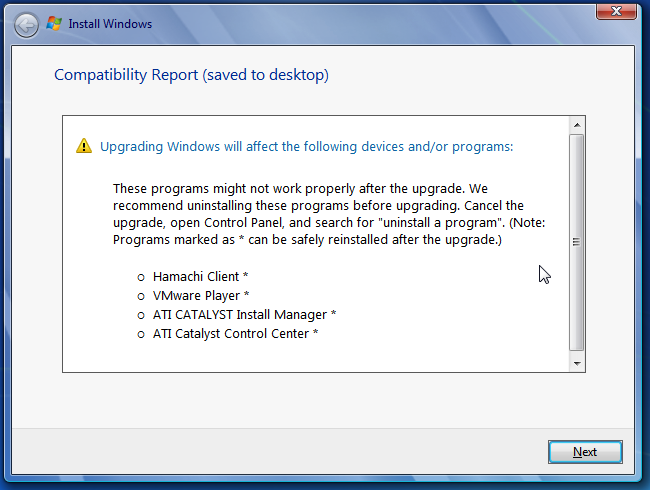
Task: Click the "Compatibility Report (saved to desktop)" heading
Action: coord(192,75)
